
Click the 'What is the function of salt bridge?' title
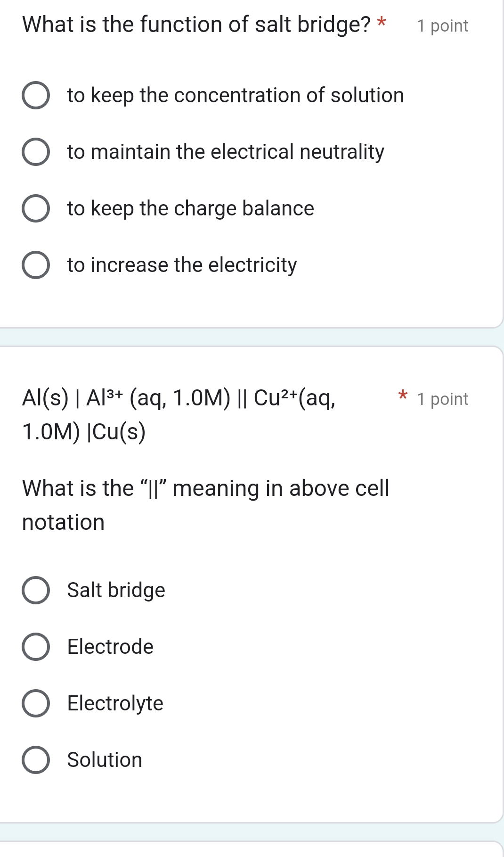196,25
